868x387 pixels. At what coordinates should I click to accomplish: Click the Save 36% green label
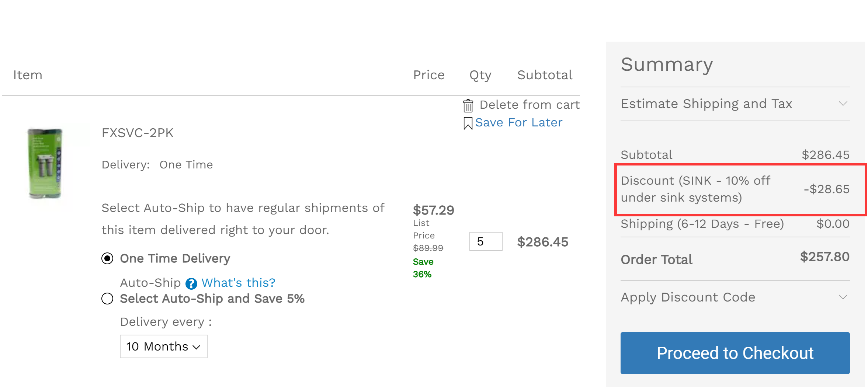423,268
